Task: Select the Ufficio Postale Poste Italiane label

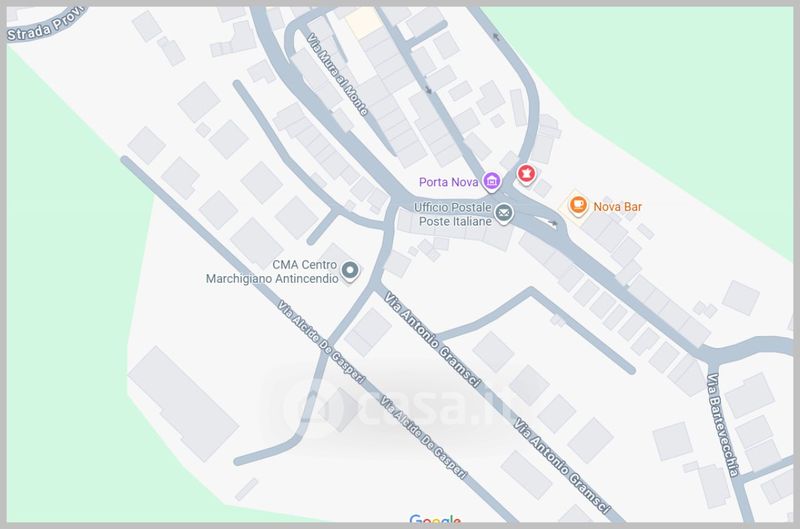Action: (454, 214)
